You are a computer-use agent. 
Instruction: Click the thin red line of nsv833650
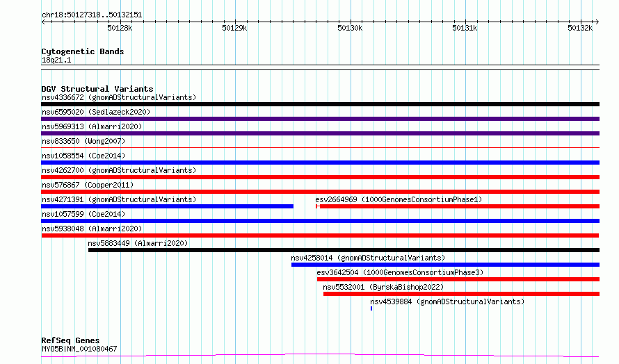(320, 148)
